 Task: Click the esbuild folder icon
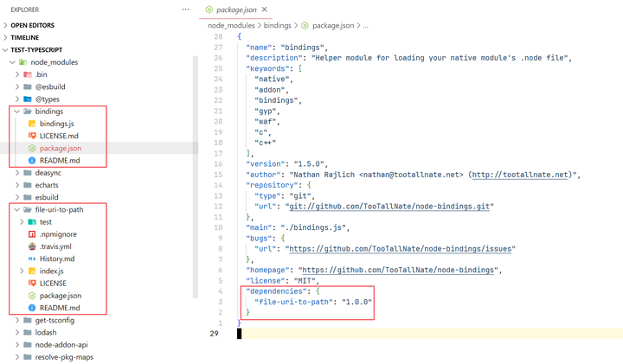coord(28,197)
